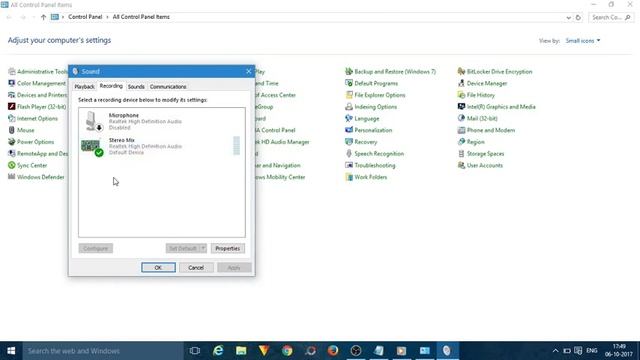Open the Windows Defender icon
Screen dimensions: 640x360
pos(36,177)
